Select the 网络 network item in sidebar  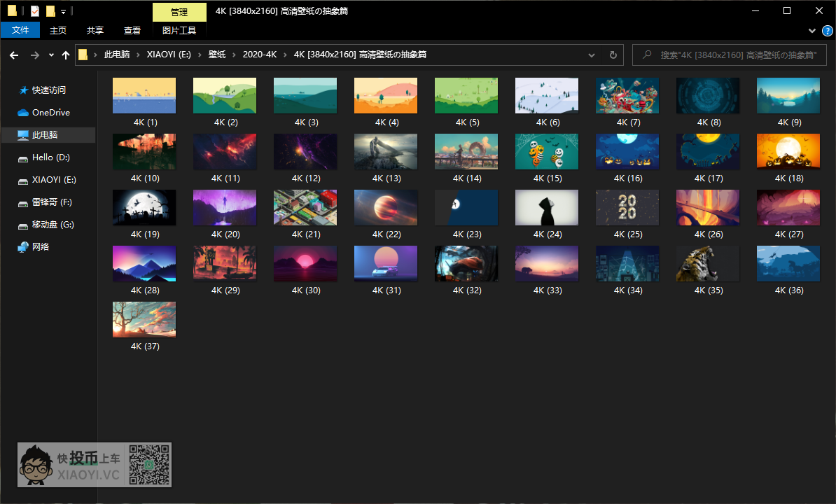click(x=41, y=247)
